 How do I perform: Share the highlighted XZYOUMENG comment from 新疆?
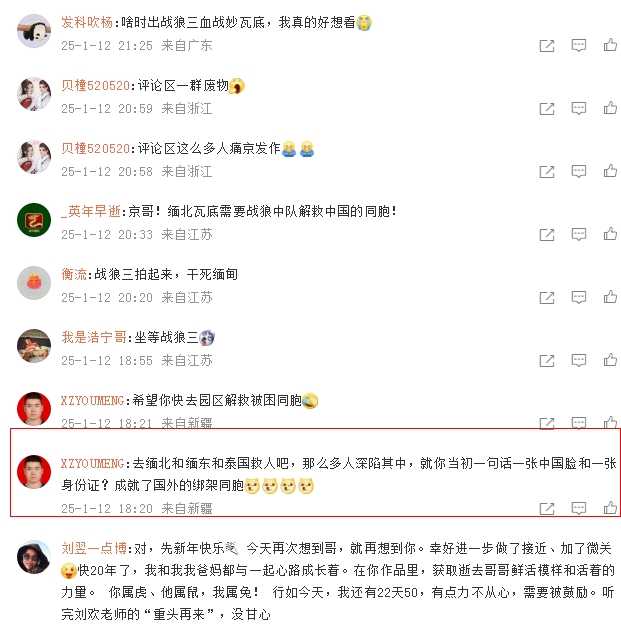point(546,508)
